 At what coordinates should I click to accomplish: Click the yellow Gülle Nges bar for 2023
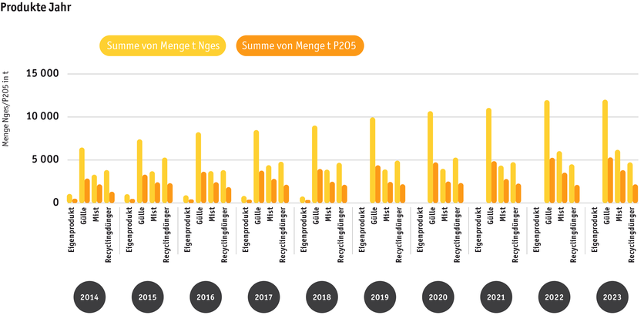[x=605, y=152]
